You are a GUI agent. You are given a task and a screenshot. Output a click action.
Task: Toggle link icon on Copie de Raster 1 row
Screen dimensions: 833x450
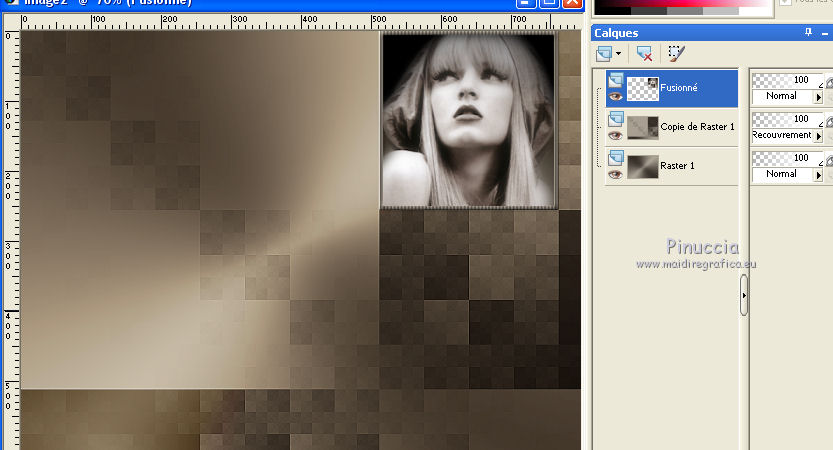click(829, 122)
